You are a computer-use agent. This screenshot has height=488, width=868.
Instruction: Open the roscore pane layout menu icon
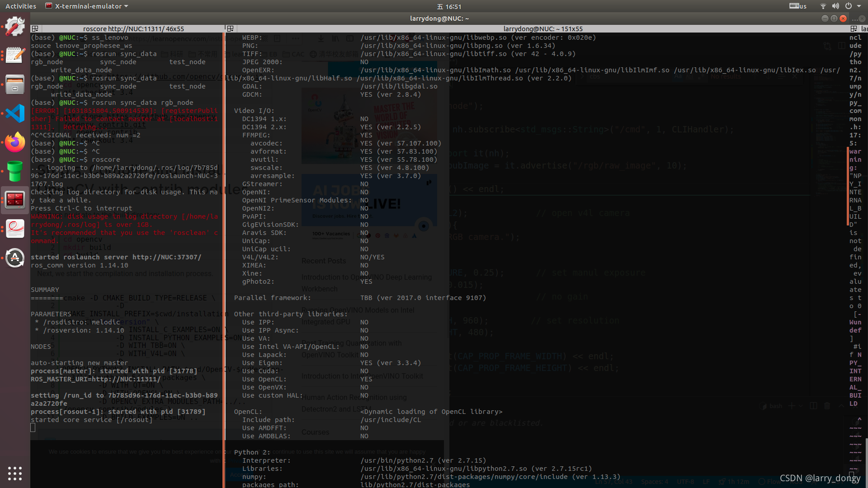tap(35, 28)
